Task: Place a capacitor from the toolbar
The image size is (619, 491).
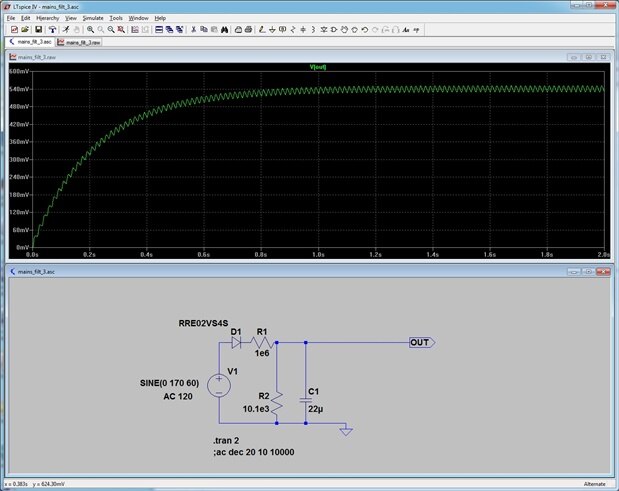Action: point(303,30)
